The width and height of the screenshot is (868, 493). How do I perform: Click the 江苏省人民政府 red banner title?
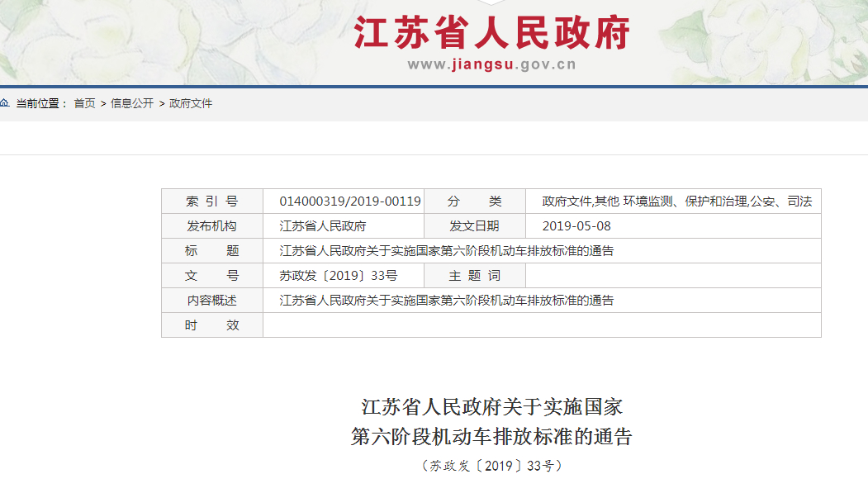[x=492, y=34]
